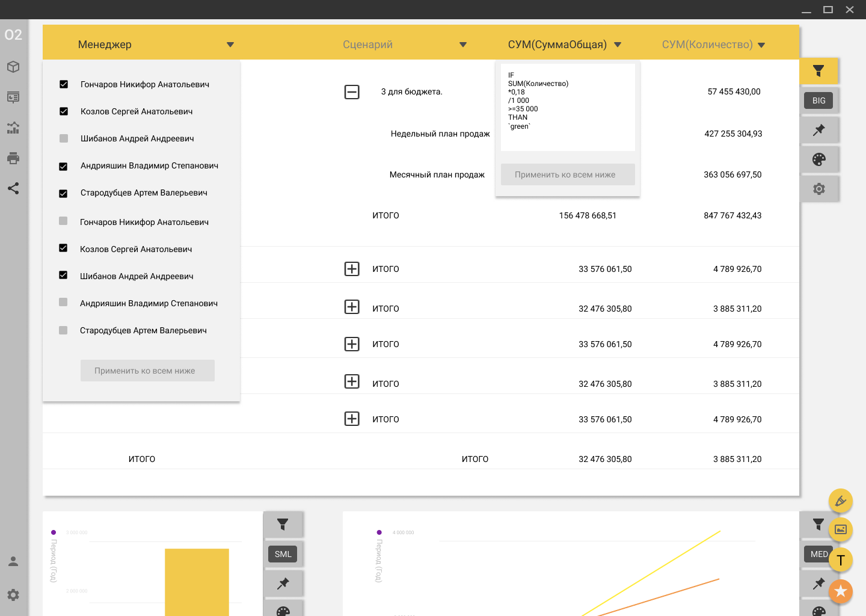Screen dimensions: 866x616
Task: Click the value 427 255 304,93
Action: pyautogui.click(x=733, y=134)
